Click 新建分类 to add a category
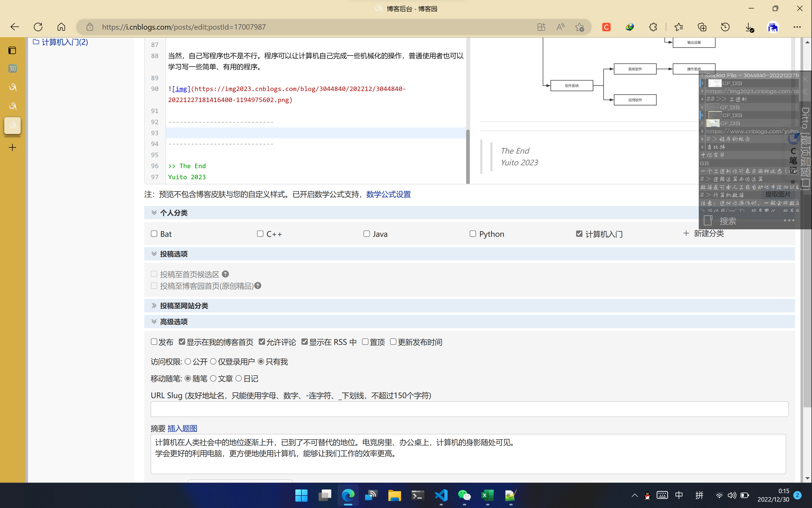Viewport: 812px width, 508px height. point(704,233)
